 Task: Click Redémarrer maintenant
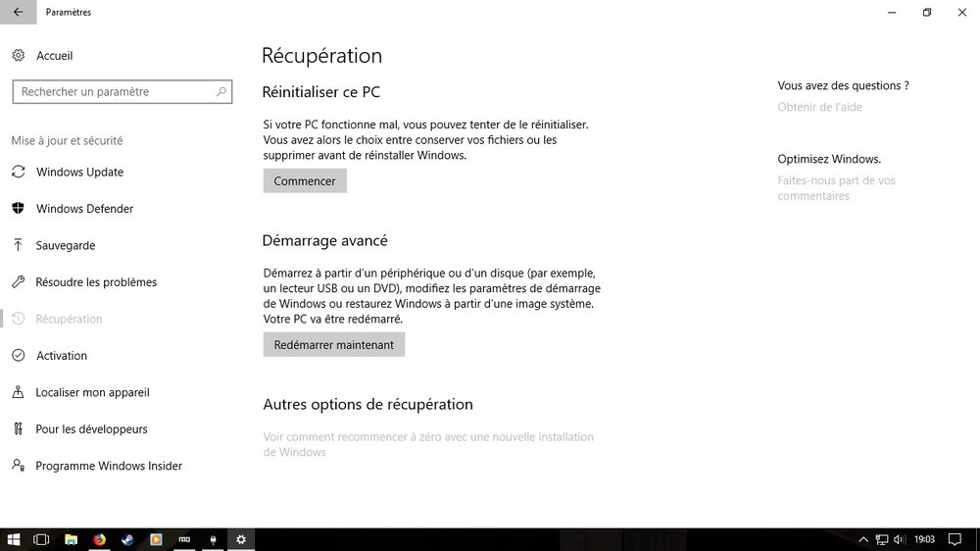334,344
